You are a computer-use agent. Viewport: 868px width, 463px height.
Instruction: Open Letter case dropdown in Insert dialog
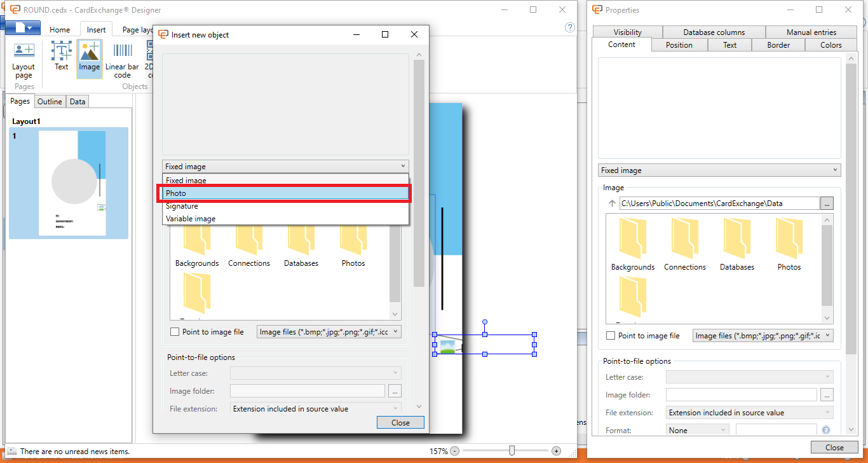pos(316,373)
